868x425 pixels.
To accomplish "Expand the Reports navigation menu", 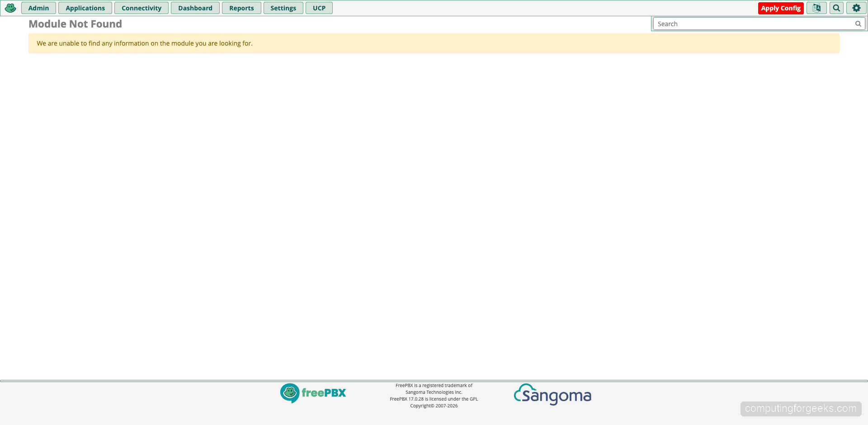I will point(241,8).
